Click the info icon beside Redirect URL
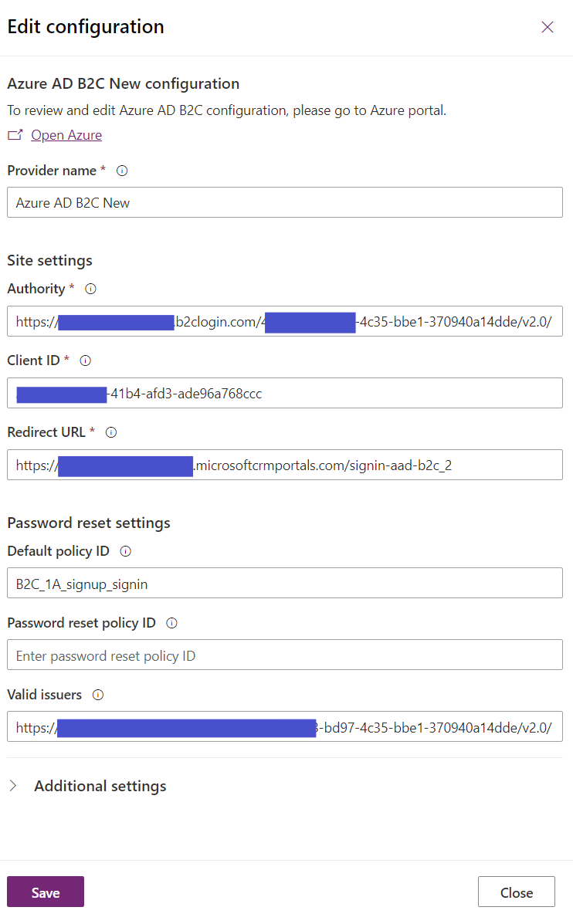 click(x=111, y=432)
